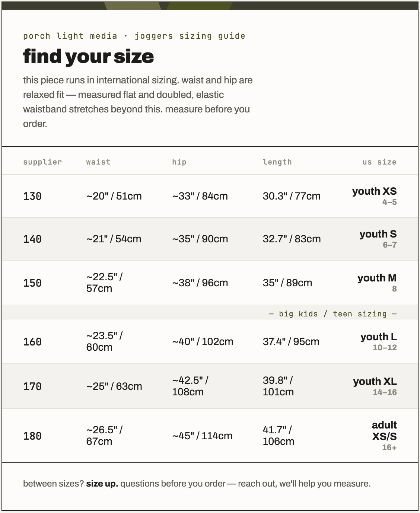Select supplier size 140 row
Screen dimensions: 420x513
coord(210,239)
